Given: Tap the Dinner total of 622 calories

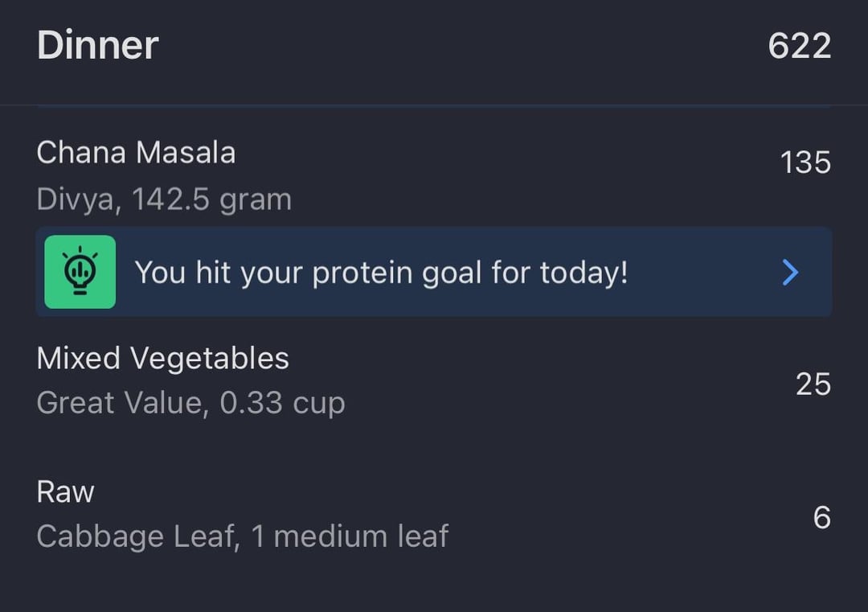Looking at the screenshot, I should click(799, 46).
